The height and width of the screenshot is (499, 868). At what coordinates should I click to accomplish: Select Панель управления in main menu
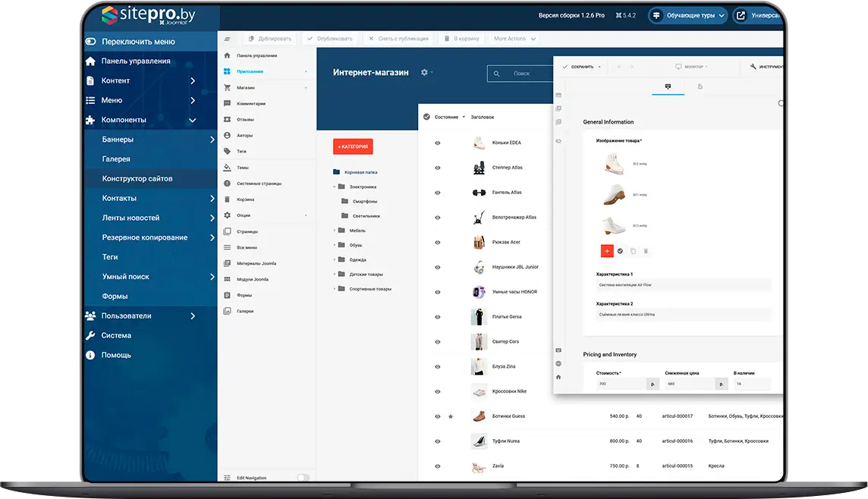click(136, 61)
